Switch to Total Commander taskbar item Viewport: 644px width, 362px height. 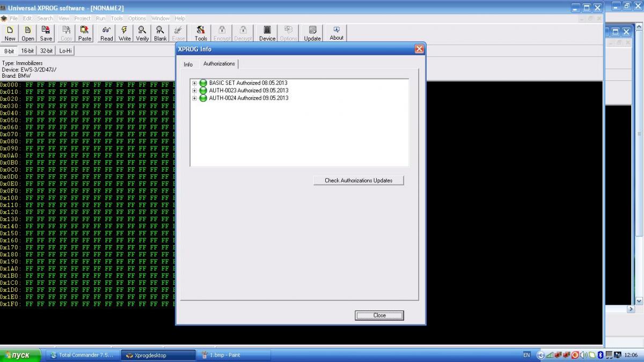(x=82, y=355)
